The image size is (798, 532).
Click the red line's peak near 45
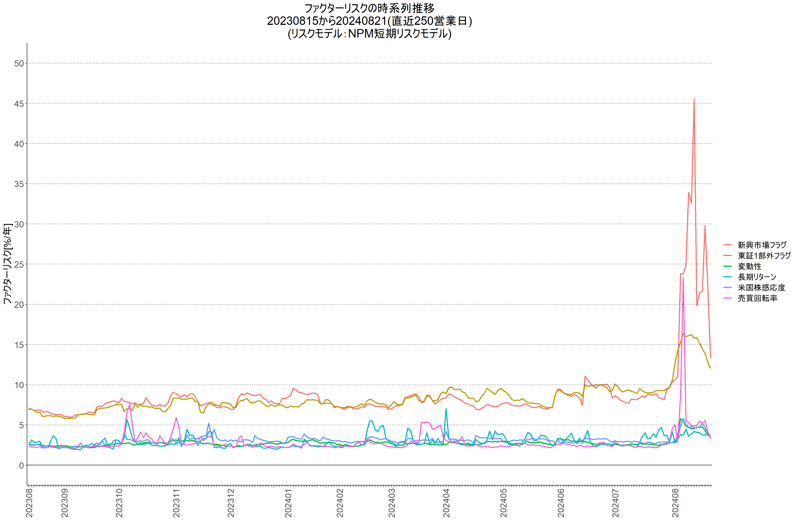coord(694,99)
